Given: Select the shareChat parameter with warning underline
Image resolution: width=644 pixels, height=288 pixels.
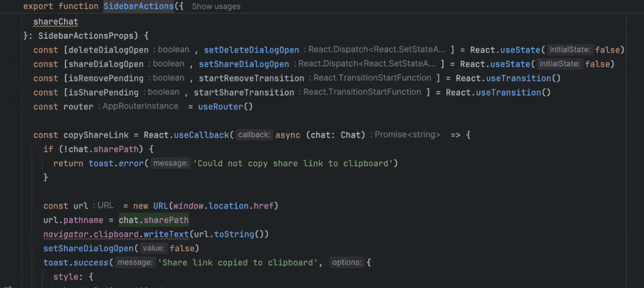Looking at the screenshot, I should pyautogui.click(x=55, y=22).
